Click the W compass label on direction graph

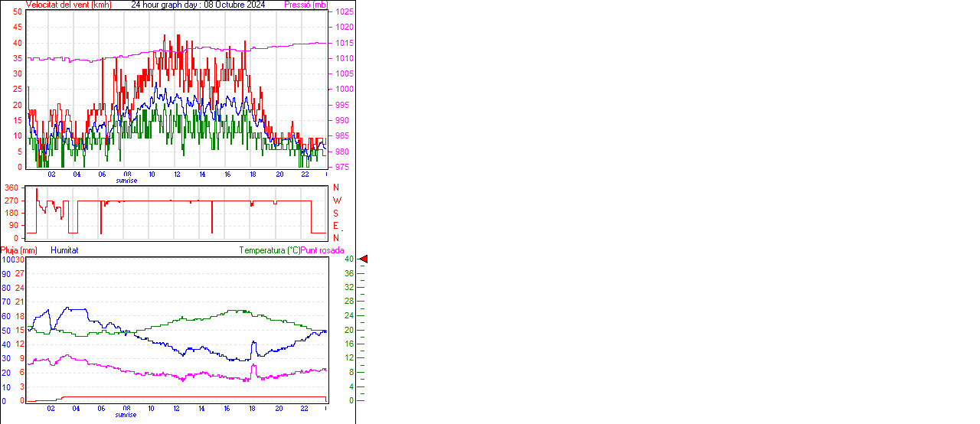(x=336, y=201)
